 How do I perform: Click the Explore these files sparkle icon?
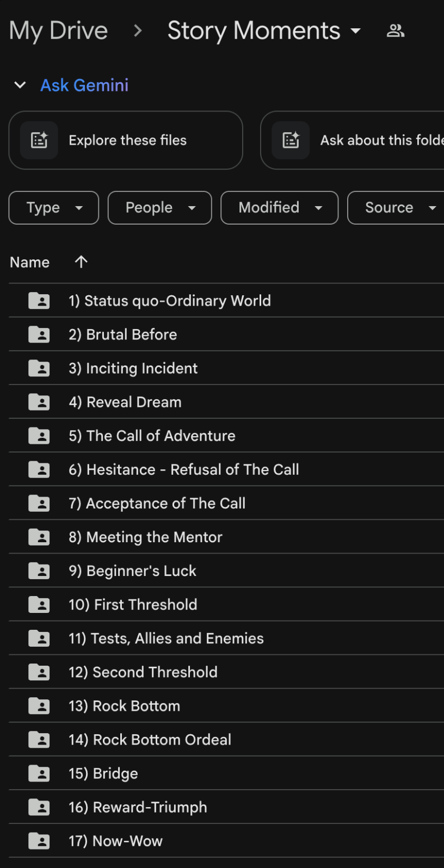[39, 140]
